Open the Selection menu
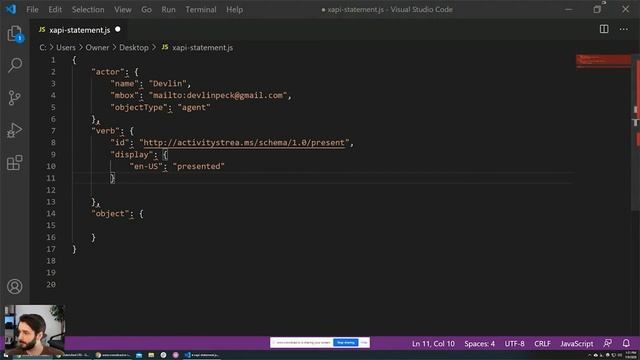Viewport: 640px width, 360px height. coord(88,9)
